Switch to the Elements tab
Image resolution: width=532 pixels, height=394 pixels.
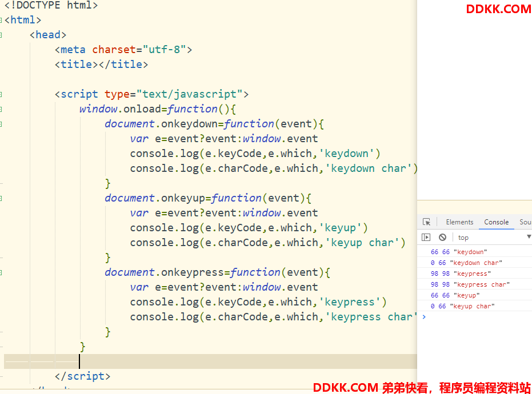[x=459, y=222]
